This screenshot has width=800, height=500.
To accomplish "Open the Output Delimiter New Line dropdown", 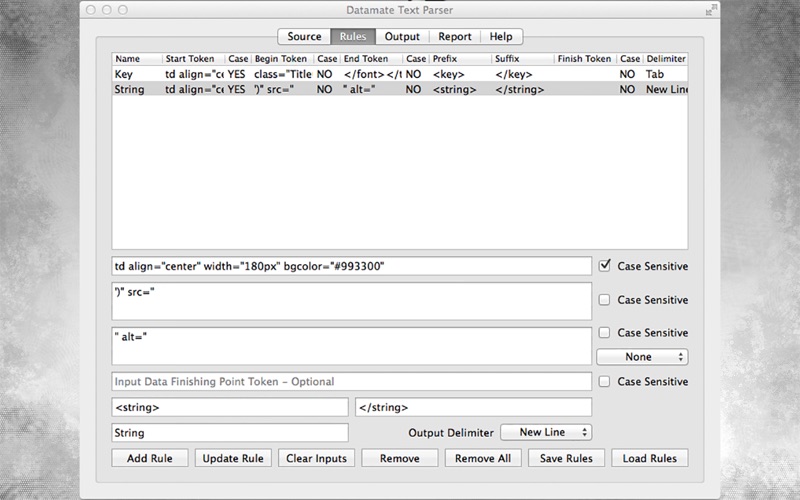I will 546,432.
